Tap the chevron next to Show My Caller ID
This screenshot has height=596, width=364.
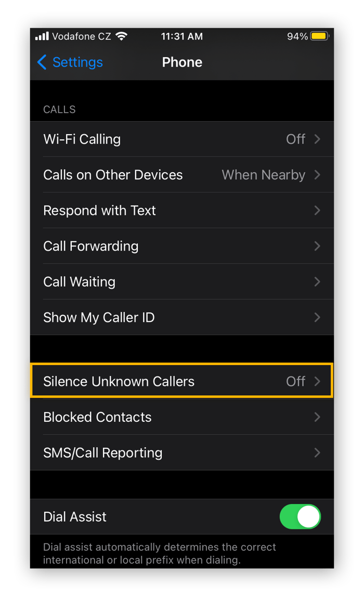318,317
